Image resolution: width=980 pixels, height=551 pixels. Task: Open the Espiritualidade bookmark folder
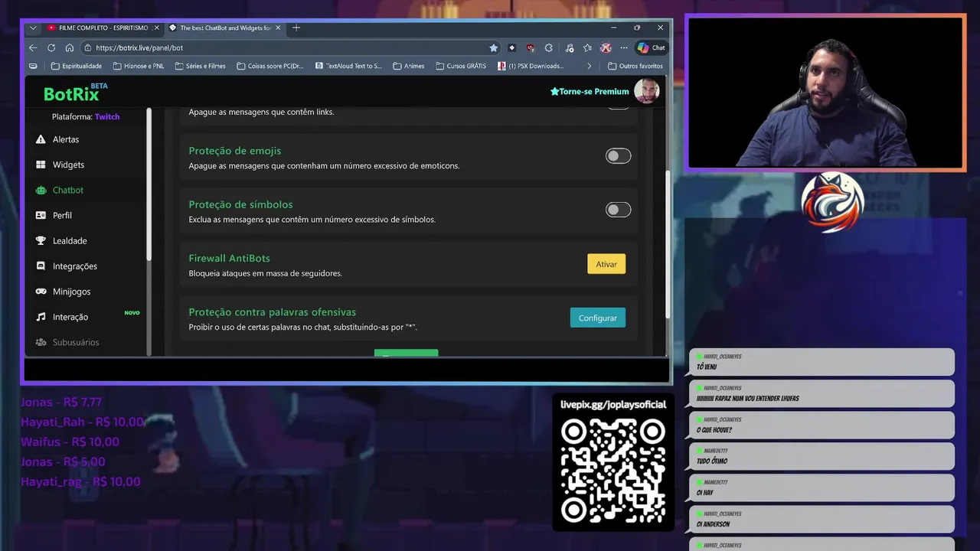(76, 66)
